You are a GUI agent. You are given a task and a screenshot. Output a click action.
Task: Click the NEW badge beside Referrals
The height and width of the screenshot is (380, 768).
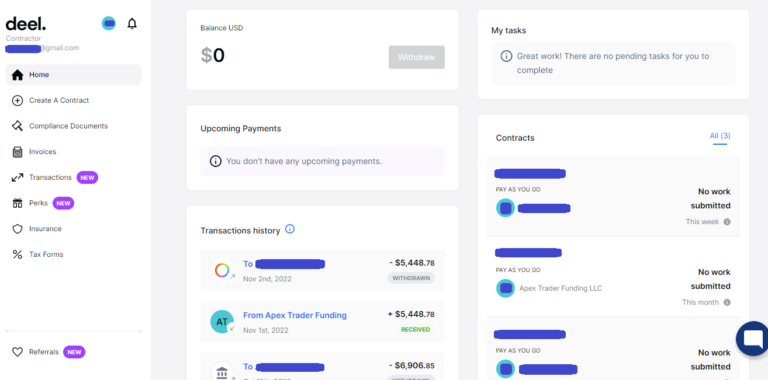(x=74, y=352)
